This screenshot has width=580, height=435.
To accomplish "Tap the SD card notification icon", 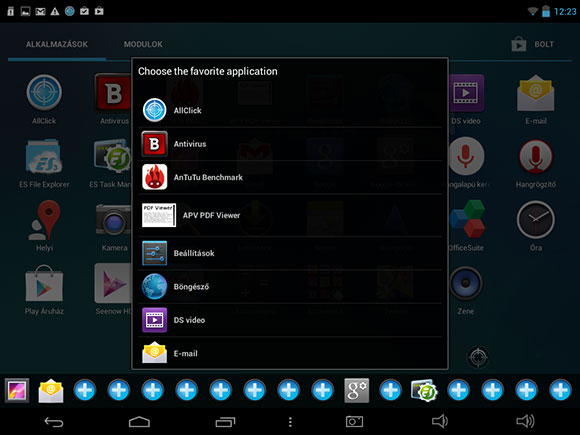I will pyautogui.click(x=11, y=11).
